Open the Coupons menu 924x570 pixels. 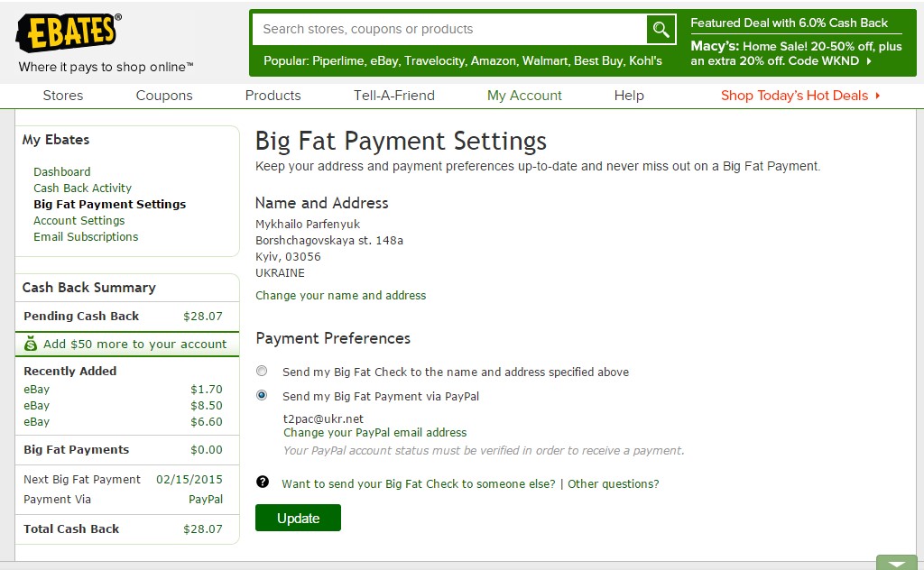[x=164, y=96]
